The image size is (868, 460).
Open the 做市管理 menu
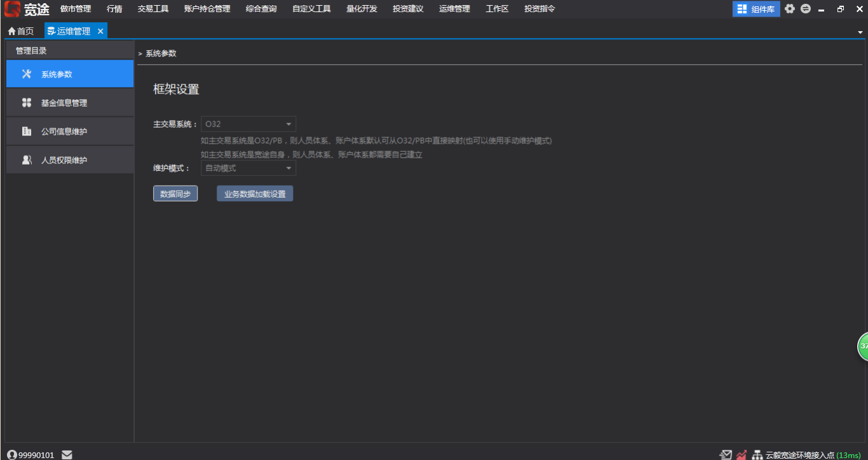point(76,9)
